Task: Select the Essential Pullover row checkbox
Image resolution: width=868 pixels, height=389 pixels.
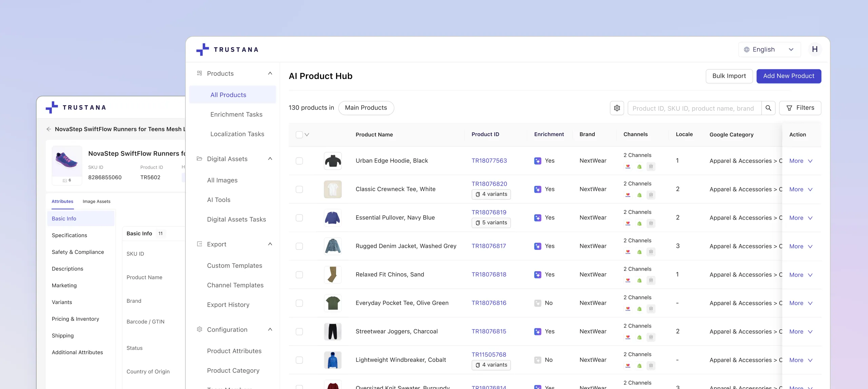Action: [299, 218]
